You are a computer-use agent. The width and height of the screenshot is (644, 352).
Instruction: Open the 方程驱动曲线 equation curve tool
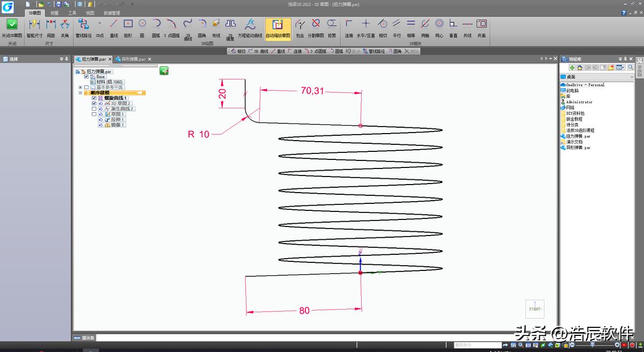pyautogui.click(x=251, y=28)
